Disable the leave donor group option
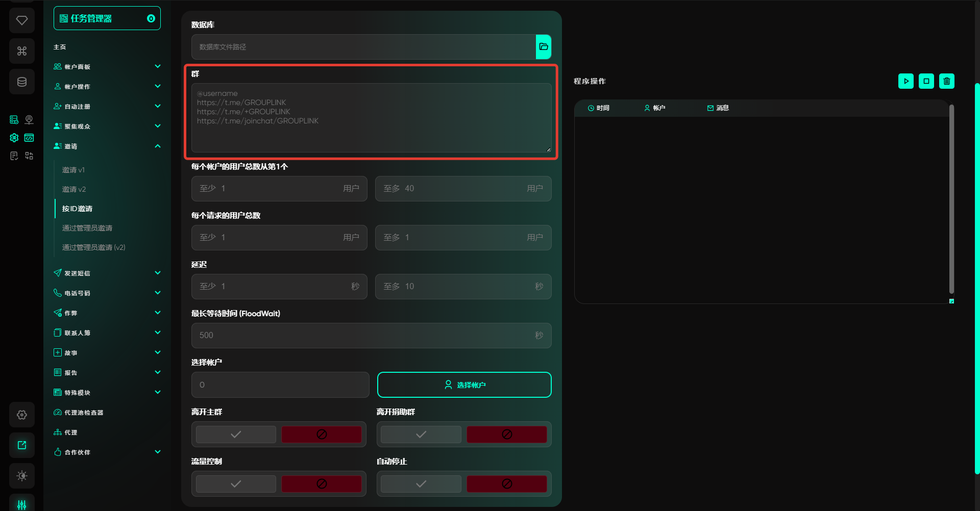This screenshot has width=980, height=511. click(506, 435)
